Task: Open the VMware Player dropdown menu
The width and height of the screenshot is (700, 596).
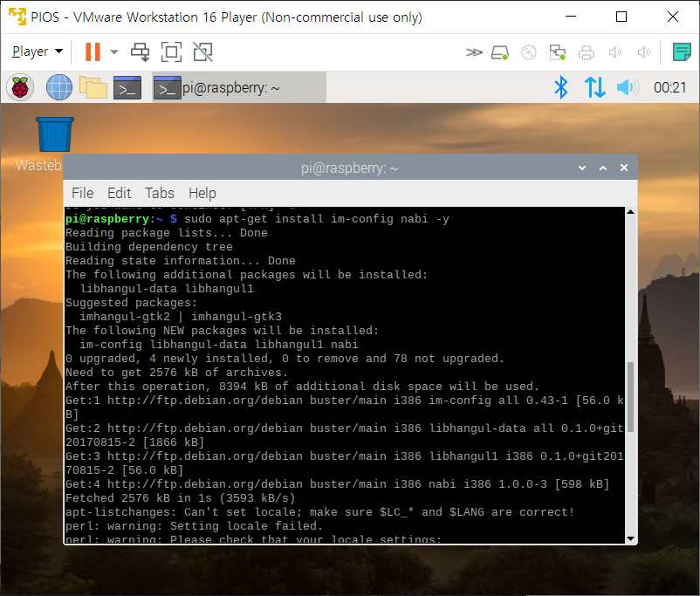Action: click(37, 52)
